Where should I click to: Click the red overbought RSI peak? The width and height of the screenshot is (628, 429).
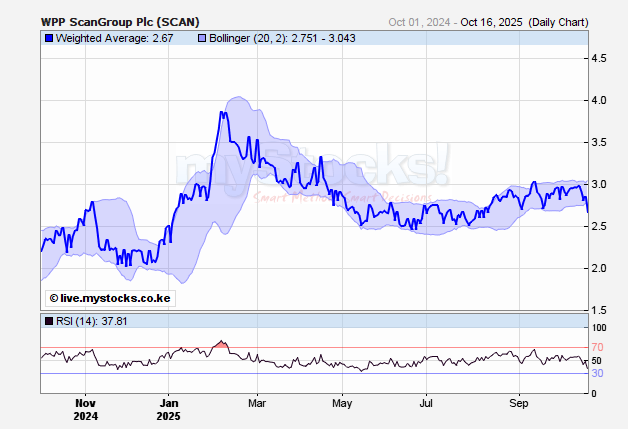[222, 345]
